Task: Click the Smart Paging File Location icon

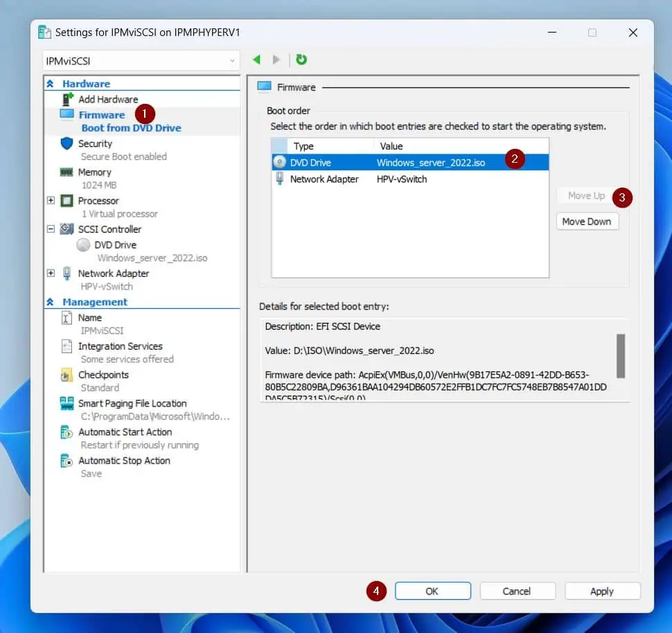Action: (x=67, y=403)
